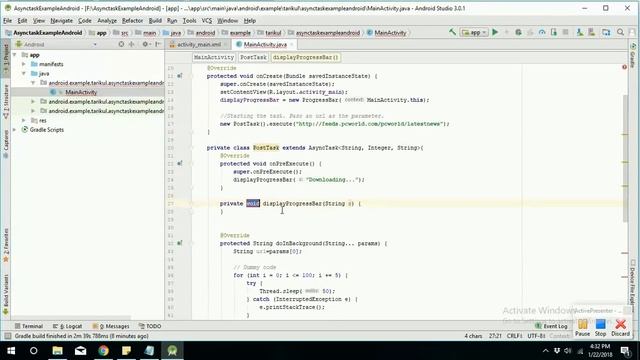This screenshot has width=640, height=360.
Task: Click the editor vertical scrollbar thumb
Action: 625,158
